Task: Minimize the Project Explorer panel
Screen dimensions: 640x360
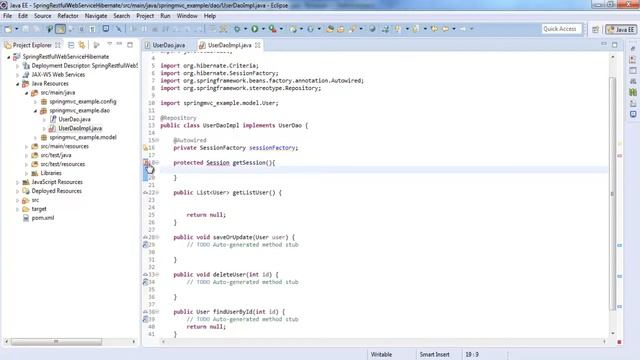Action: 119,44
